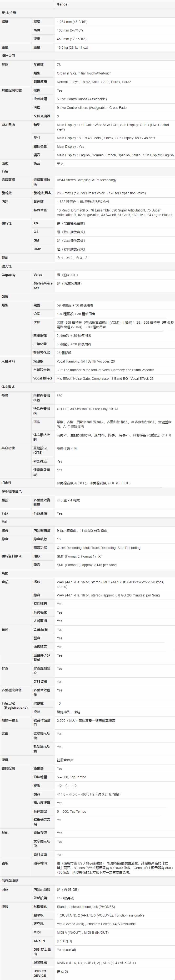The height and width of the screenshot is (980, 175).
Task: Select the depth value '456 mm (17-15/16")'
Action: (72, 39)
